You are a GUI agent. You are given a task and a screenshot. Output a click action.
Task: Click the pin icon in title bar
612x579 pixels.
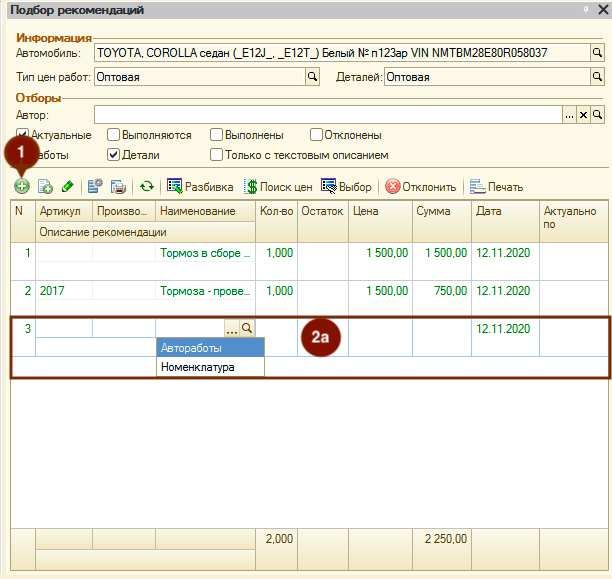click(586, 9)
